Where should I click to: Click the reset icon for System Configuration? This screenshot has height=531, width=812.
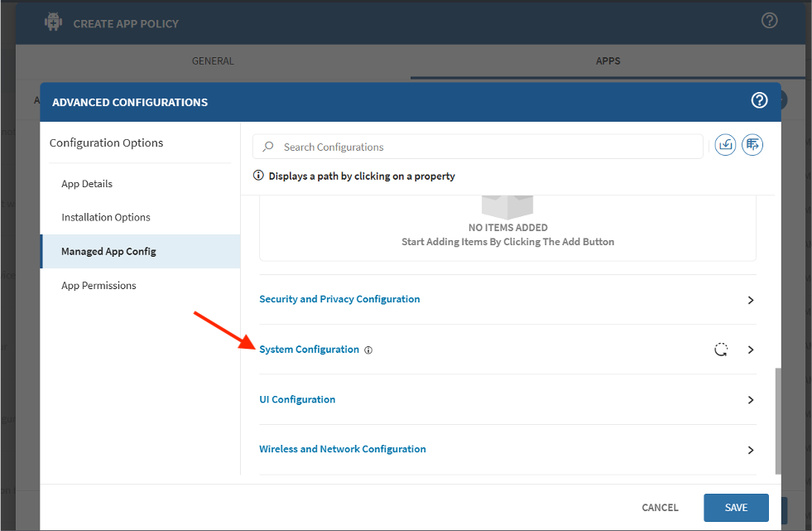(x=721, y=350)
